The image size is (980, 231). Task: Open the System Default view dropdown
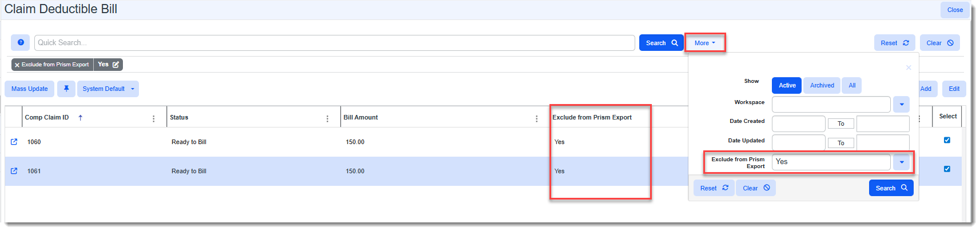[108, 89]
